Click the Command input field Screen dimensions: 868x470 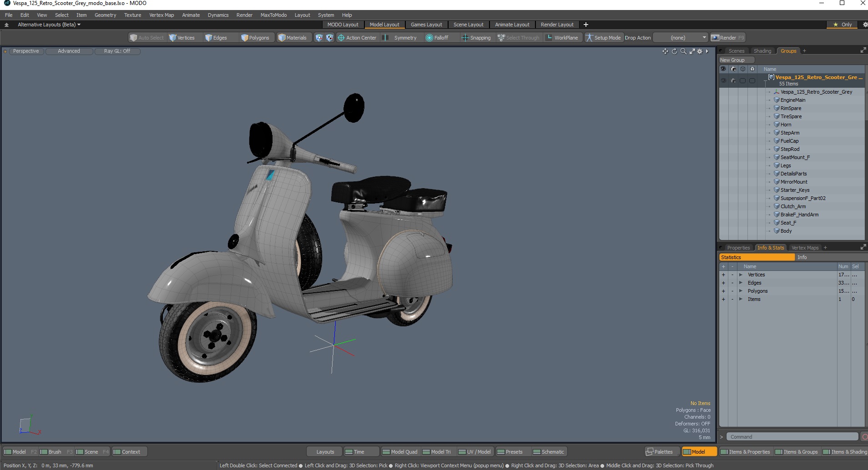[792, 437]
